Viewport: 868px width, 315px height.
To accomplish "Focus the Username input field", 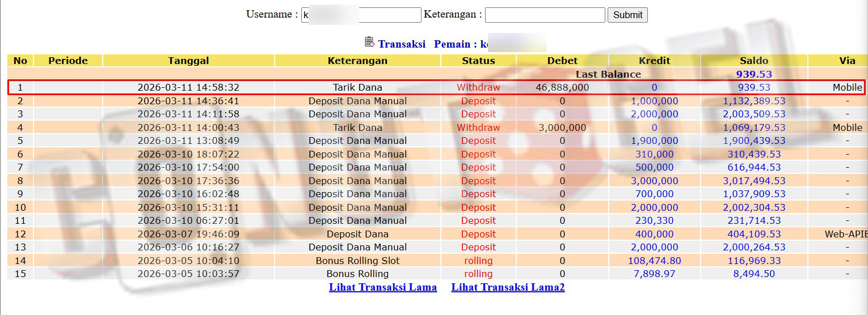I will coord(361,15).
